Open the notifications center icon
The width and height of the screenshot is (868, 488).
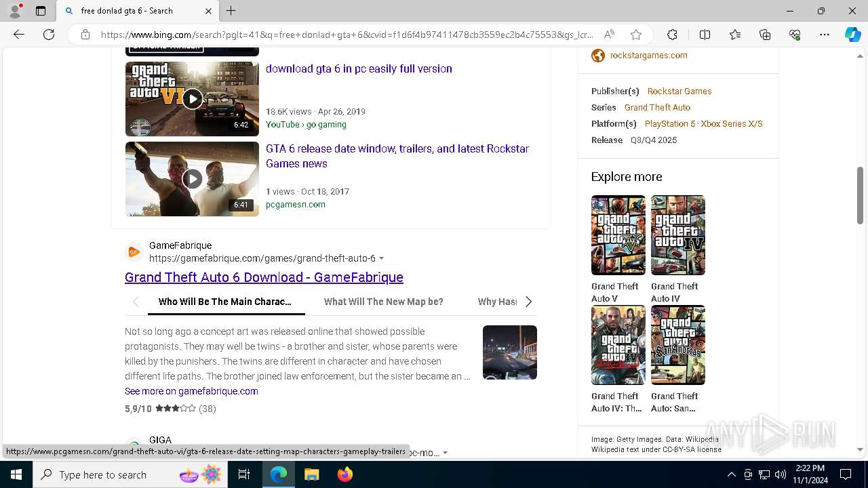[846, 474]
